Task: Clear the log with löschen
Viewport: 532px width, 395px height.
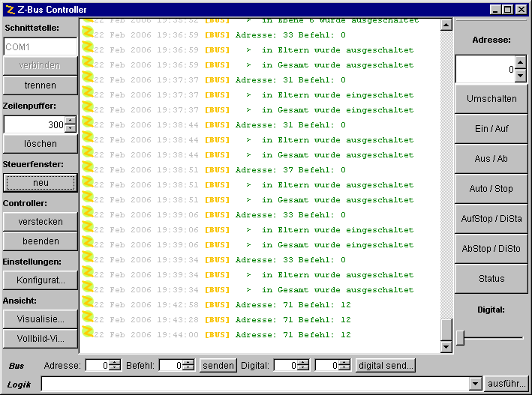Action: tap(41, 144)
